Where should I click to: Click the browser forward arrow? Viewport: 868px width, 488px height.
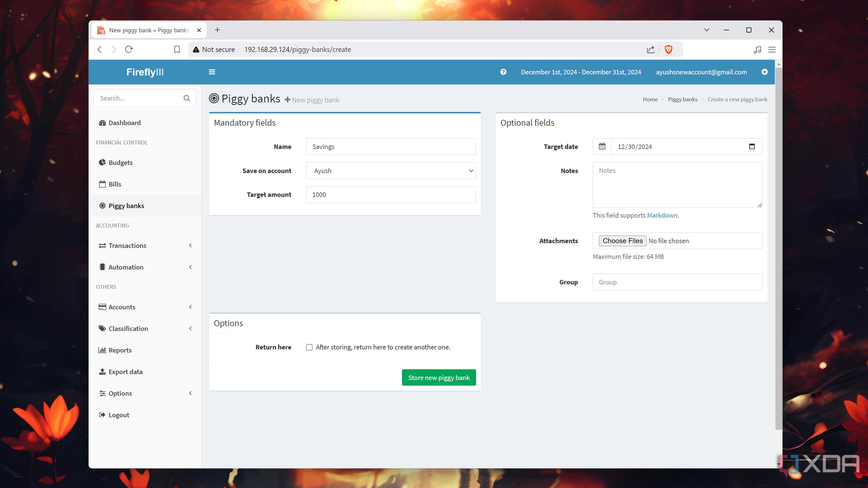114,49
